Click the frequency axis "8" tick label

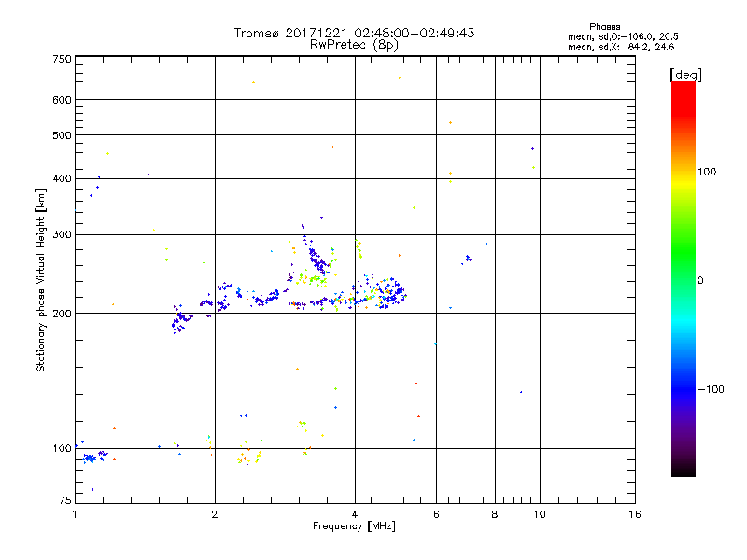495,514
